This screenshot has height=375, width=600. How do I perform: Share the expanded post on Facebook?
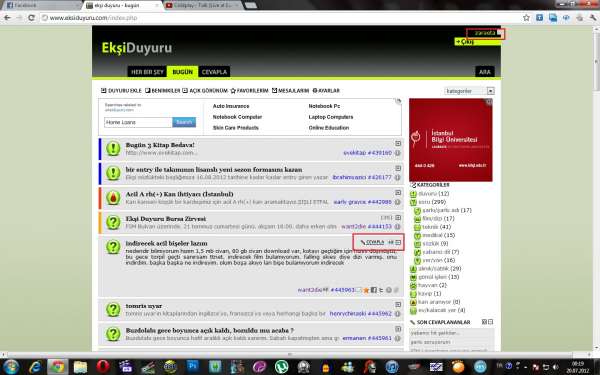373,290
